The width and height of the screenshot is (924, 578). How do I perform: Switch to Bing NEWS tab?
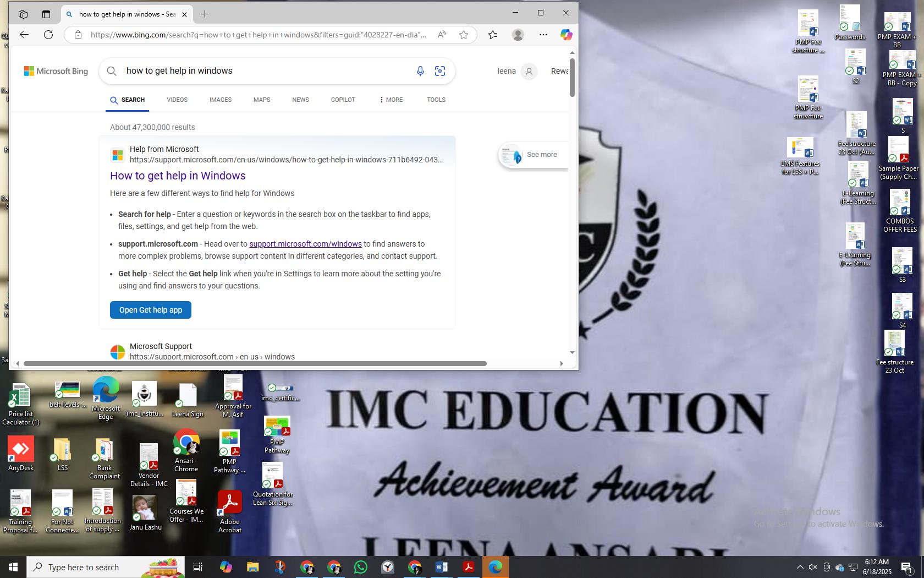(x=300, y=100)
